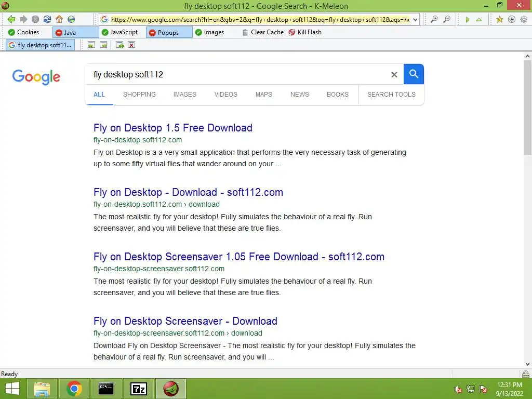Close the current tab with the red X icon
532x399 pixels.
click(131, 45)
